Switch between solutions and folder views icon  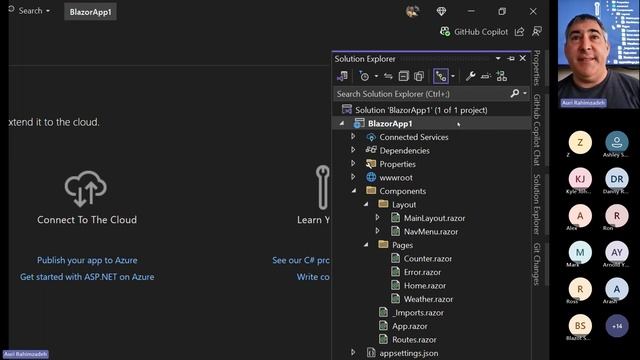coord(342,76)
